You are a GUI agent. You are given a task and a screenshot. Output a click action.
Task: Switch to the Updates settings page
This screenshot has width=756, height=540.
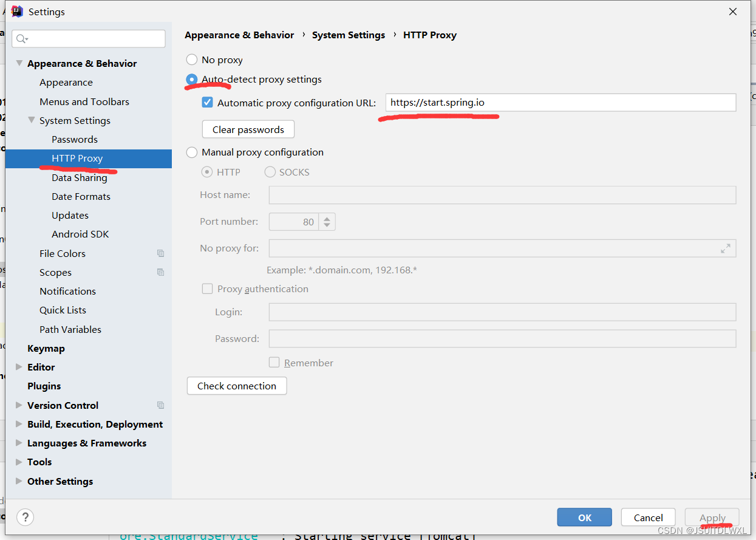tap(70, 215)
